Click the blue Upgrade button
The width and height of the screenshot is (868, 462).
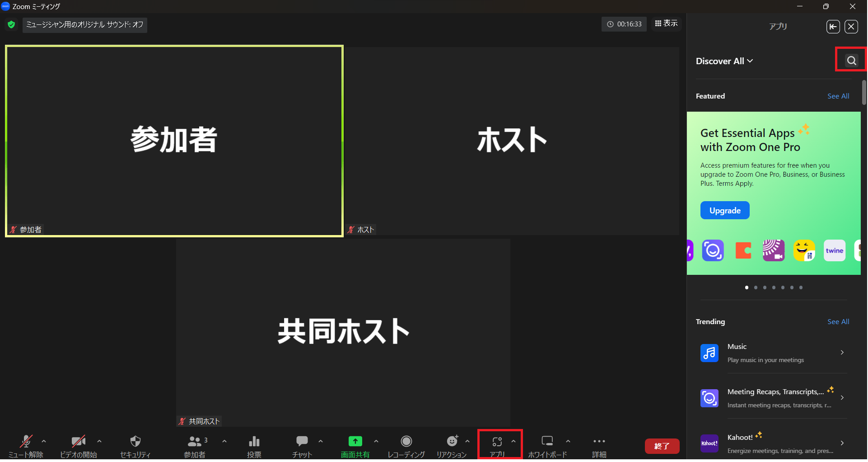(724, 211)
